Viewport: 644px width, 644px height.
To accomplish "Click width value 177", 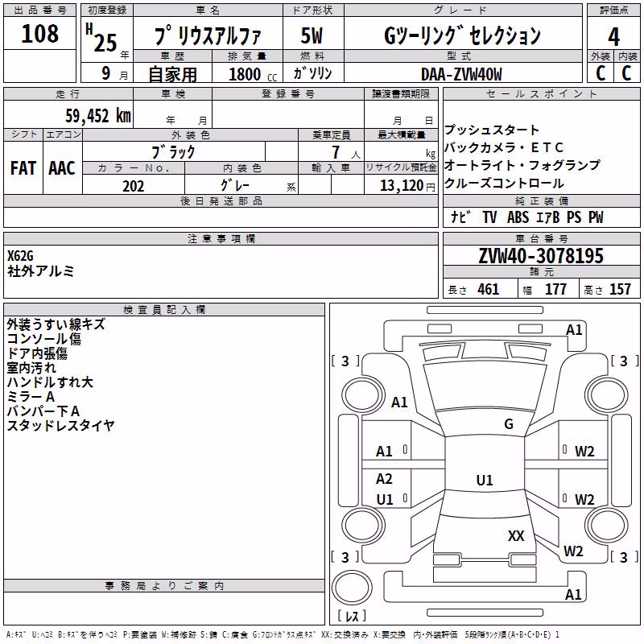I will 555,290.
